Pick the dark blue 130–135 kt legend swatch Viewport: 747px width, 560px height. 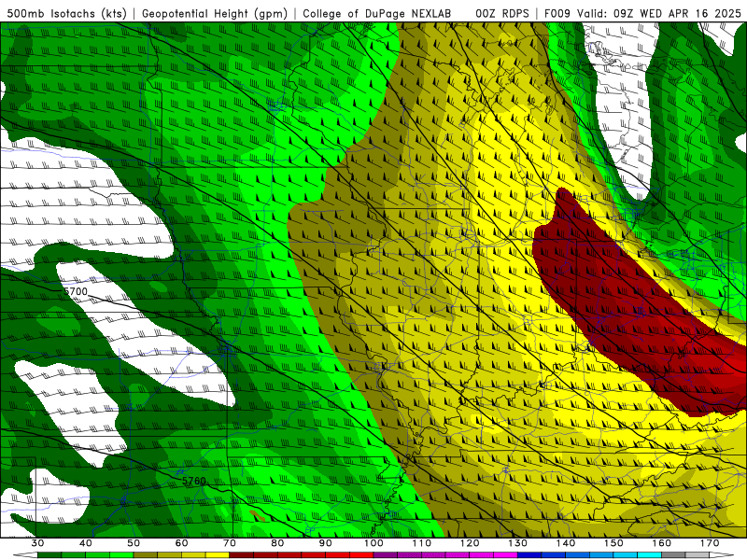pos(529,555)
